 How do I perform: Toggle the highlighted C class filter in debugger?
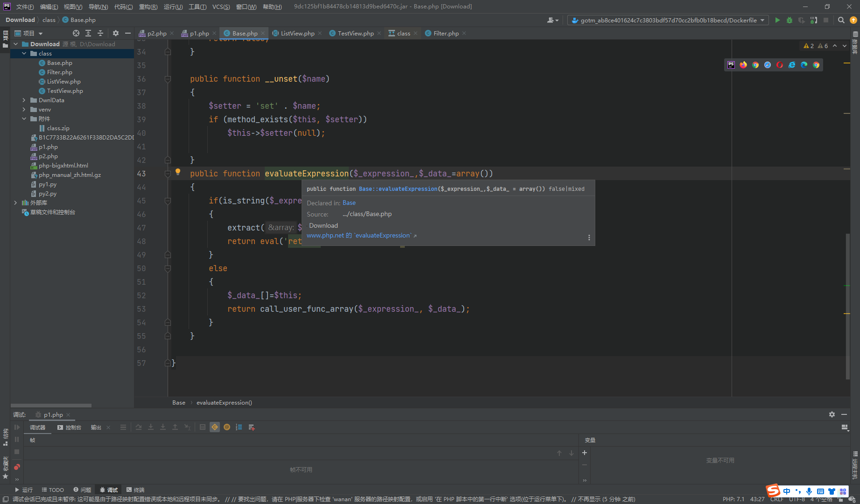pyautogui.click(x=215, y=427)
